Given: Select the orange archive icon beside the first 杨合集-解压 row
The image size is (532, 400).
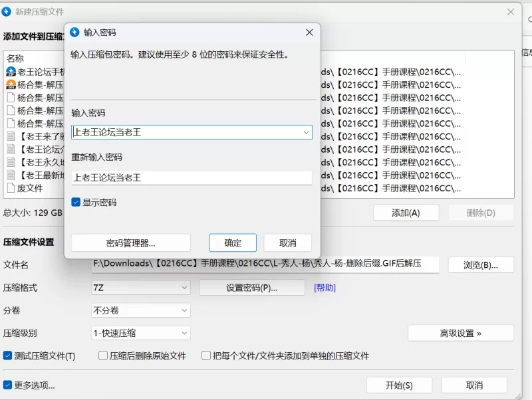Looking at the screenshot, I should [x=11, y=84].
